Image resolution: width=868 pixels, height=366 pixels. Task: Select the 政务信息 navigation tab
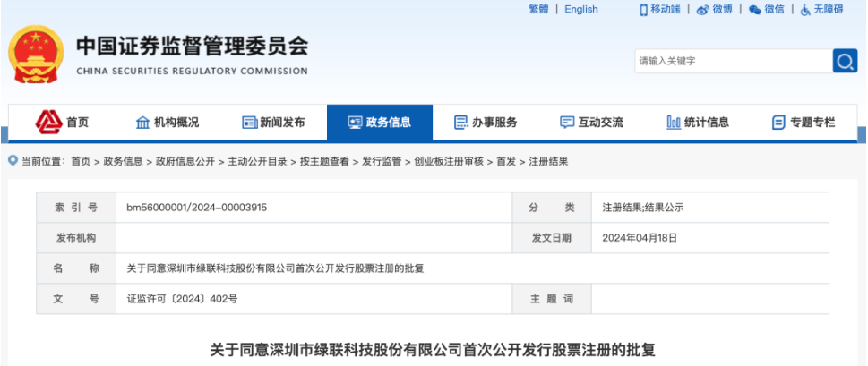tap(379, 123)
